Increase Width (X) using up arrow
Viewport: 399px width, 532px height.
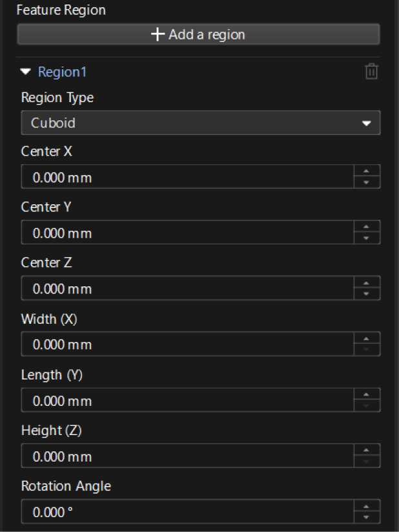coord(367,339)
